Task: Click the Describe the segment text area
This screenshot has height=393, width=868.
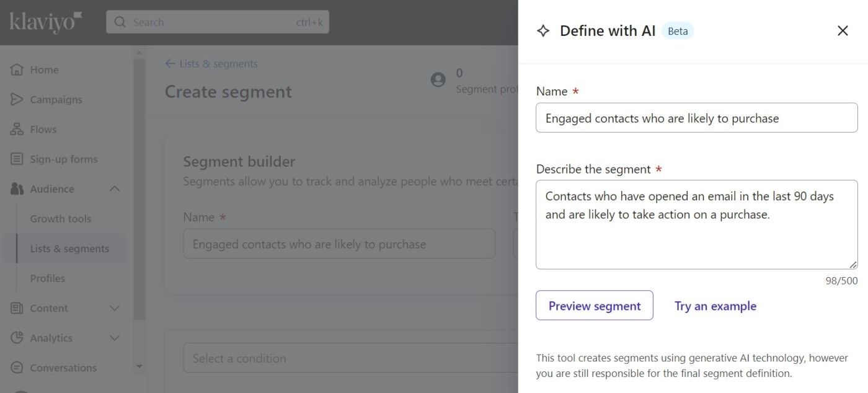Action: click(x=696, y=224)
